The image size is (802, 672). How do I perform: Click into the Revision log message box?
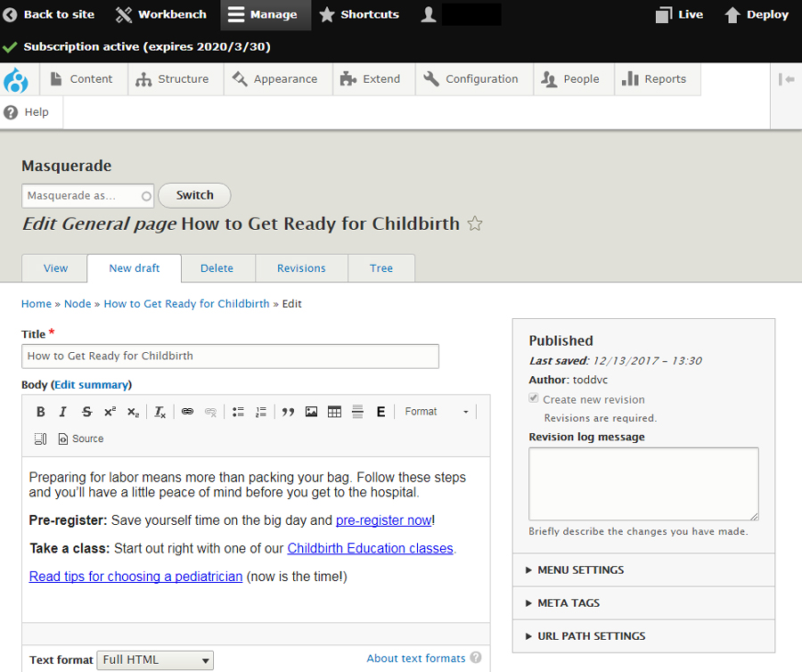coord(643,483)
